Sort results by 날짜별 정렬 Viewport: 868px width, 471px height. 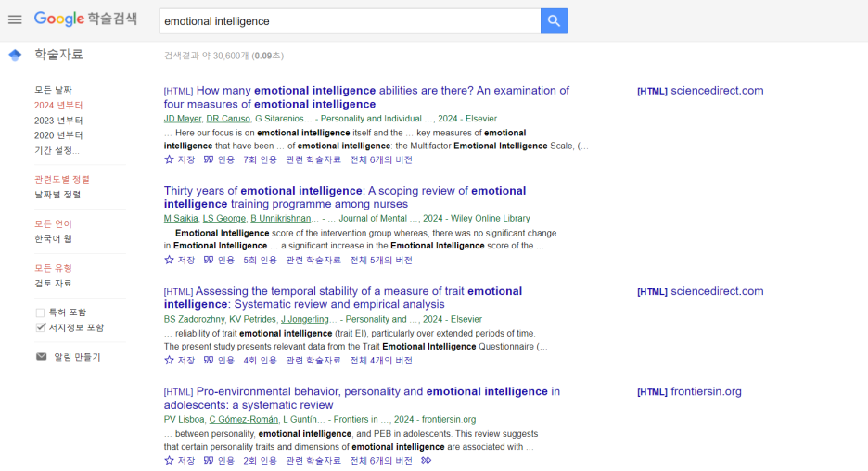pos(57,195)
